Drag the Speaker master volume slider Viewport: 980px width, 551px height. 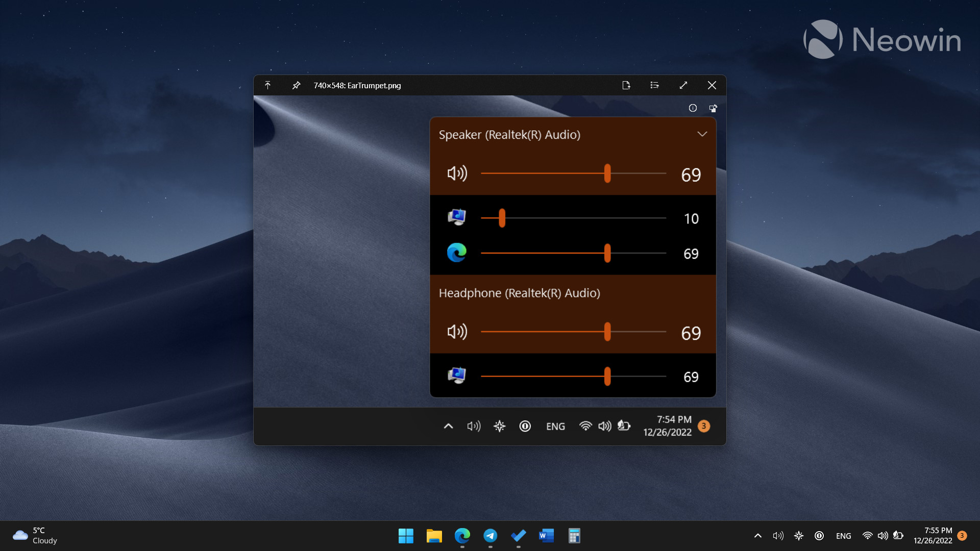pyautogui.click(x=606, y=173)
